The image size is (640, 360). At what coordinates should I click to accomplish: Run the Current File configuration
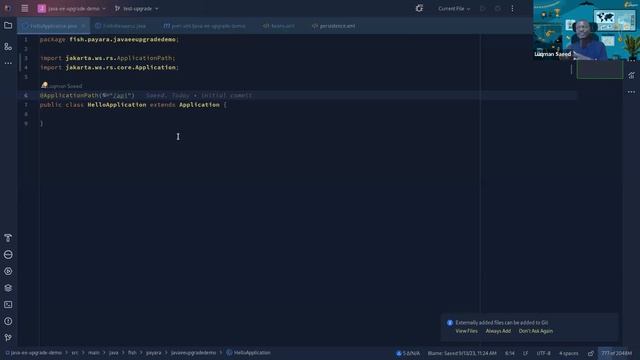point(483,9)
